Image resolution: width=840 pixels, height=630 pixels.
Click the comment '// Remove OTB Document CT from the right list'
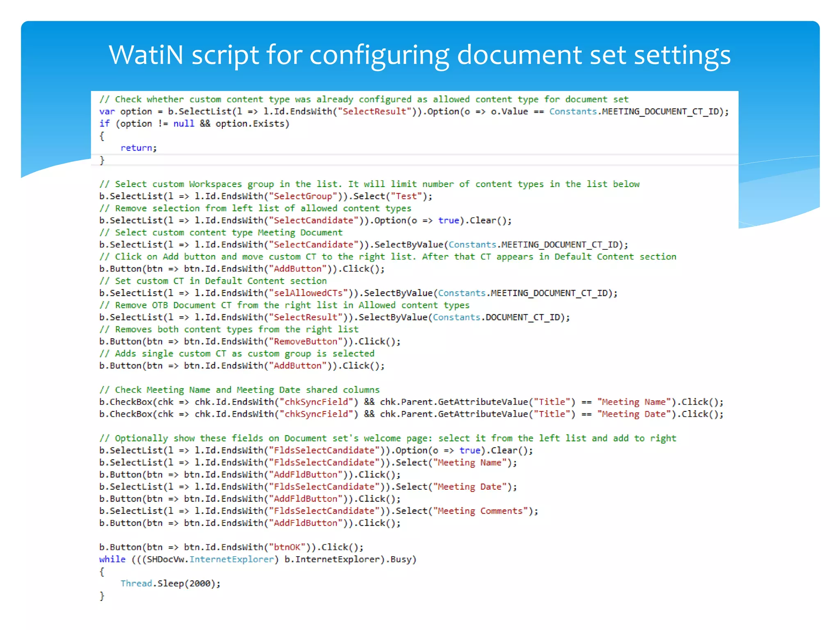(284, 305)
